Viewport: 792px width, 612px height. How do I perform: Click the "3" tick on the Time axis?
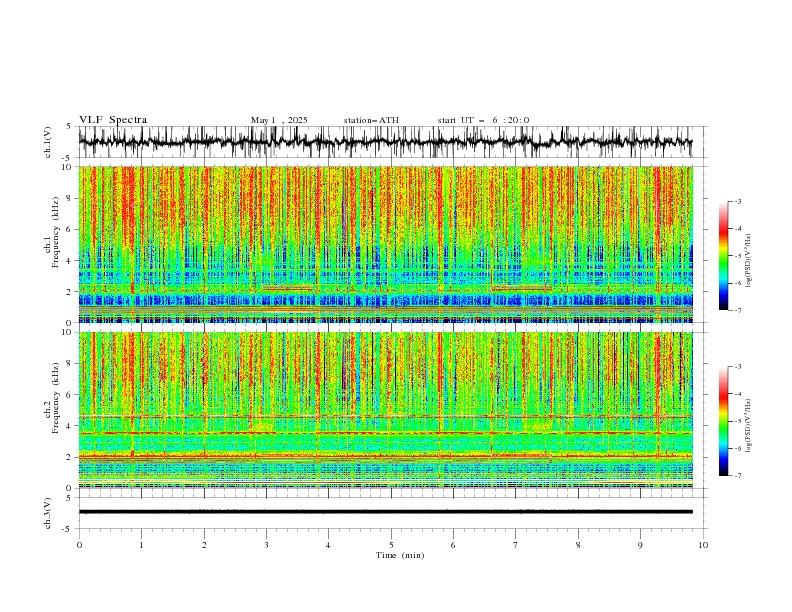pos(266,545)
